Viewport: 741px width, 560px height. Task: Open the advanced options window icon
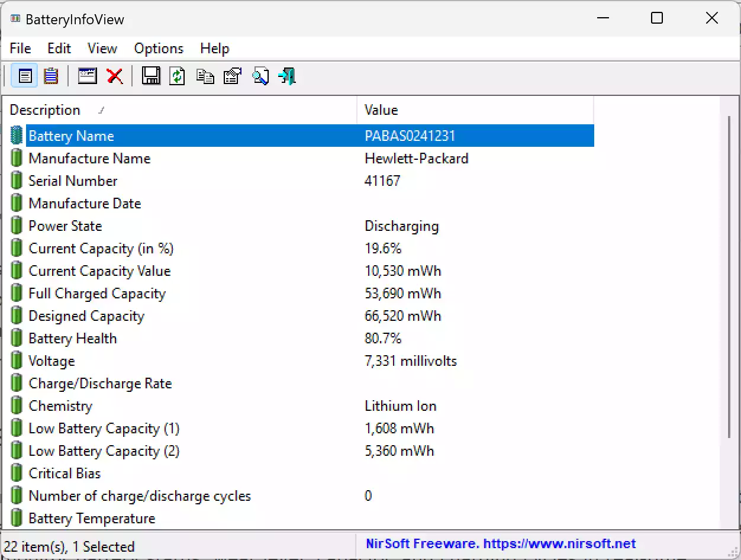click(87, 76)
